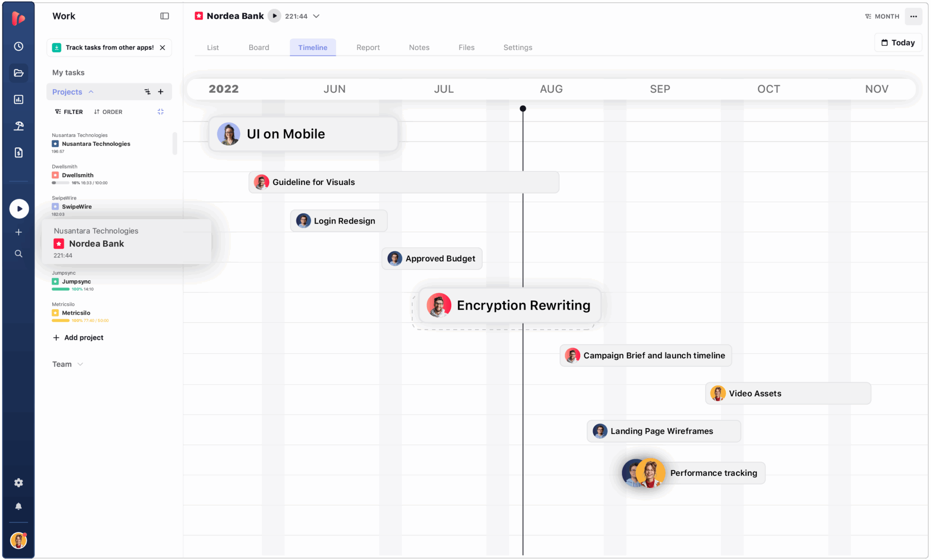The width and height of the screenshot is (931, 560).
Task: Switch to the Board tab
Action: (x=259, y=47)
